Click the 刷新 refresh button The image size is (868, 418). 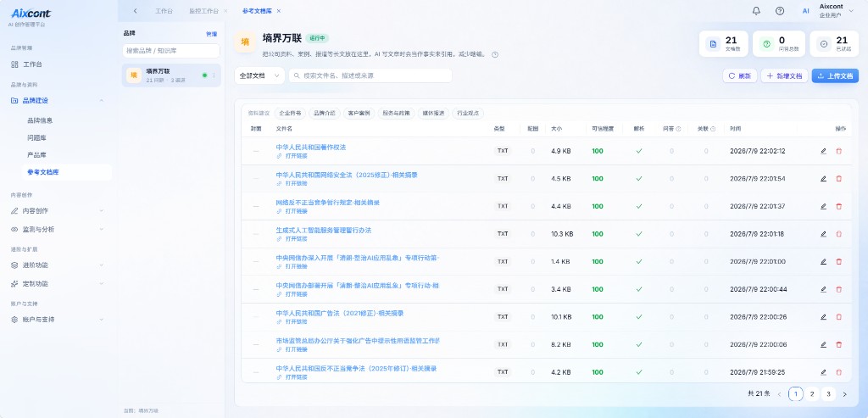pos(739,75)
